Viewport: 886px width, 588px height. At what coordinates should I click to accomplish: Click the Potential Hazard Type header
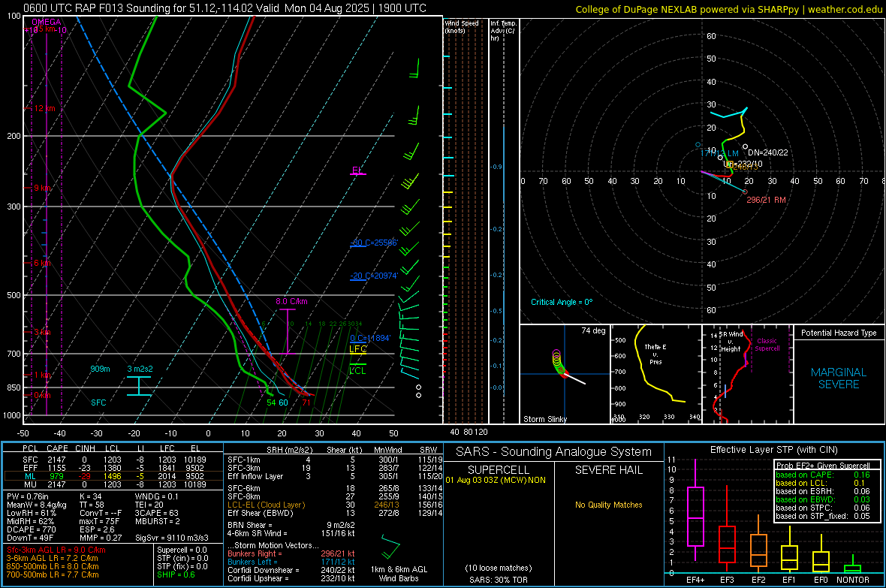tap(839, 333)
